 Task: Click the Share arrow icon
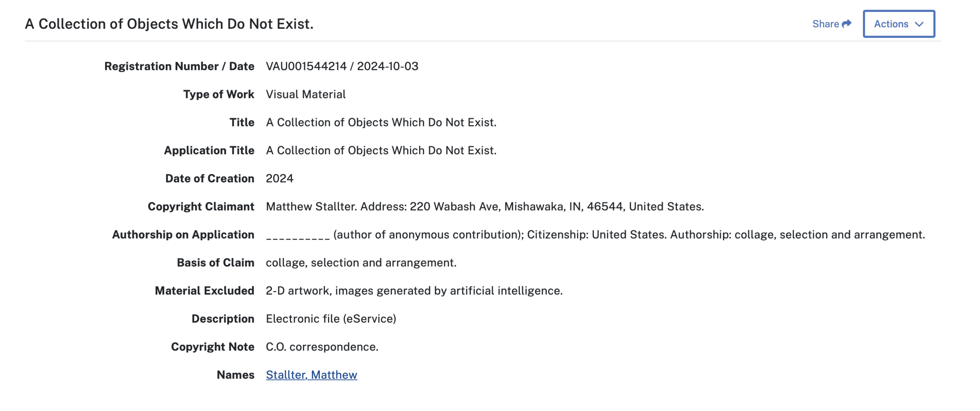pos(847,24)
